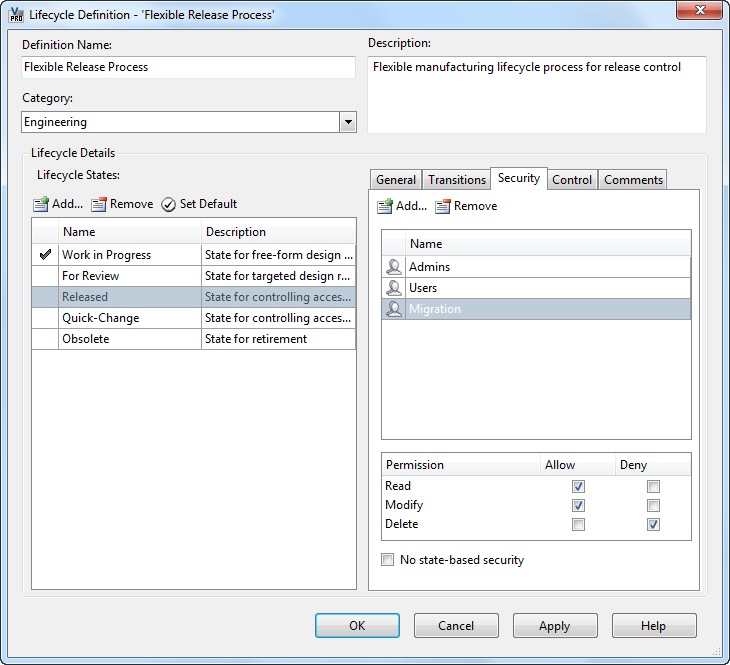This screenshot has width=730, height=665.
Task: Toggle Allow for Modify permission
Action: click(x=578, y=505)
